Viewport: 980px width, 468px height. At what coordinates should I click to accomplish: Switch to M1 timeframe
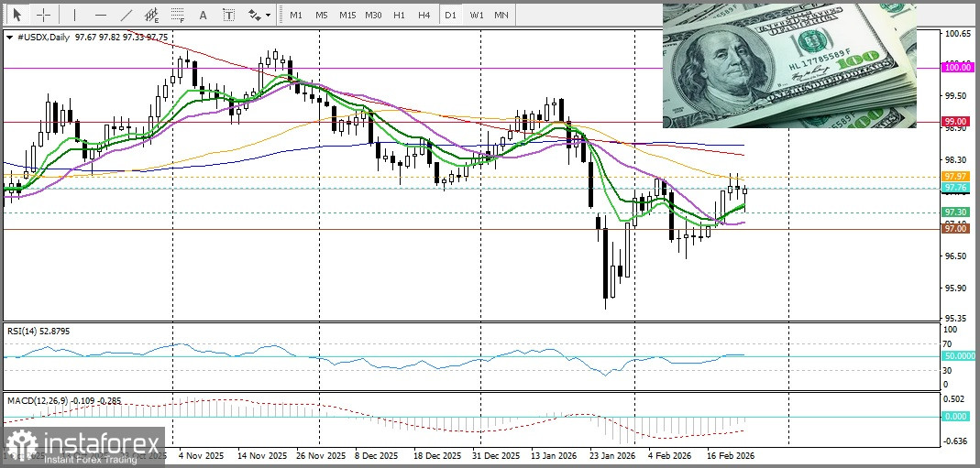[x=295, y=15]
